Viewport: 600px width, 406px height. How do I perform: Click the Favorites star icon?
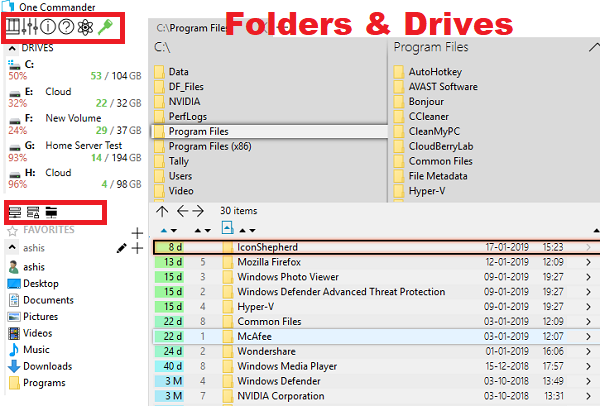[x=13, y=231]
